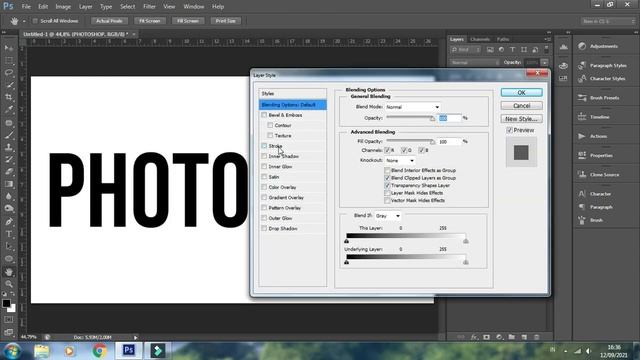This screenshot has width=640, height=360.
Task: Click the foreground color swatch
Action: (6, 303)
